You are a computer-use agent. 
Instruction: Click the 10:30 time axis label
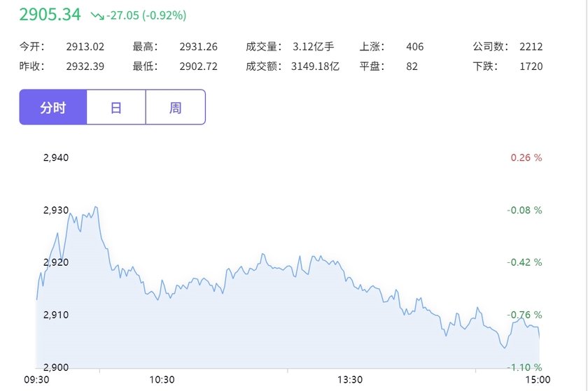(162, 380)
